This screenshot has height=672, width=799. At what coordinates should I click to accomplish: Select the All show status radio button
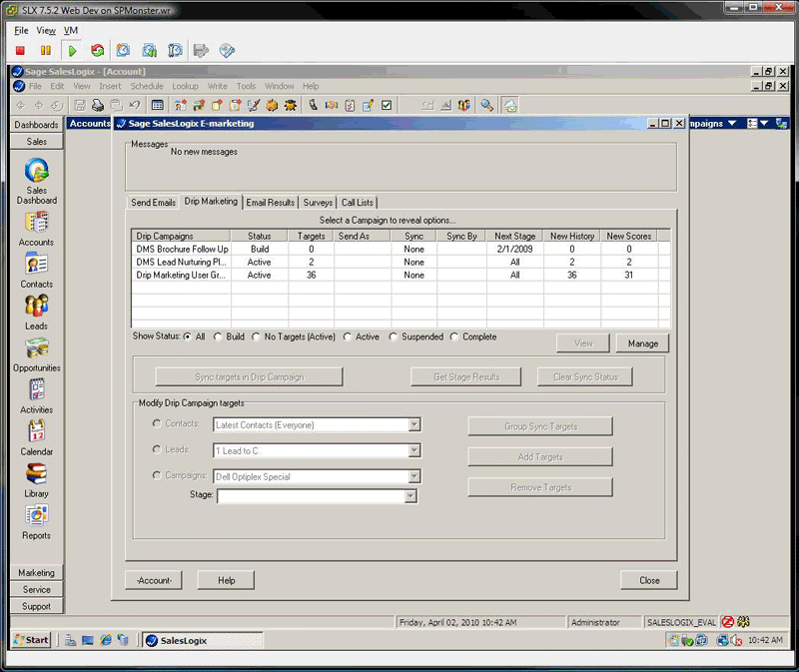188,336
